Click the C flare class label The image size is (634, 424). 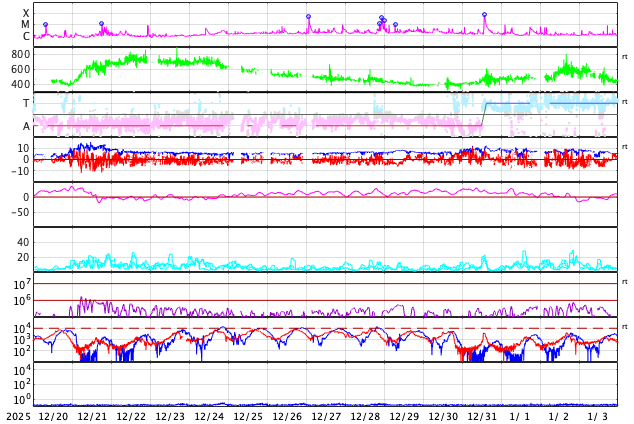point(26,36)
